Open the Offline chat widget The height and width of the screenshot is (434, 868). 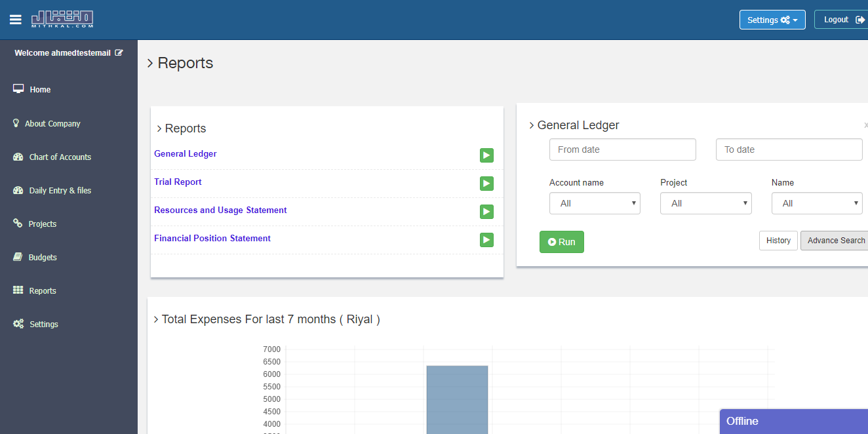point(793,422)
